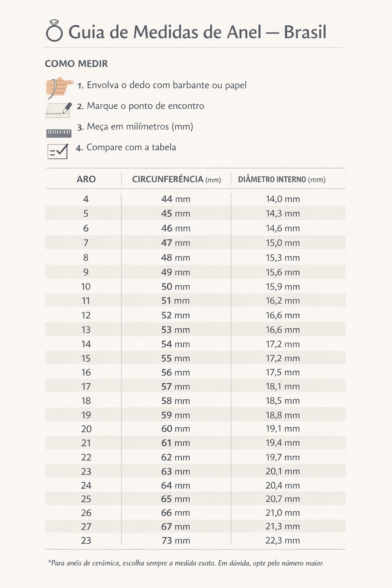392x588 pixels.
Task: Select step 2 Marque o ponto de encontro
Action: [141, 106]
